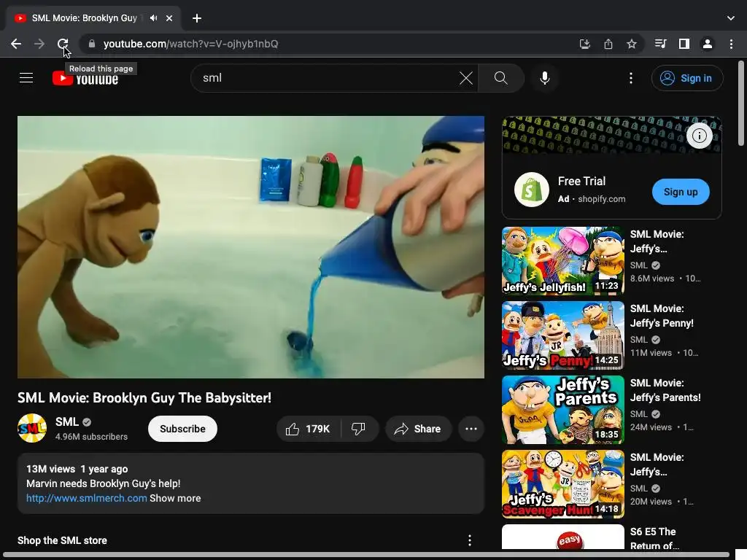This screenshot has width=747, height=560.
Task: Search with your voice microphone
Action: pyautogui.click(x=544, y=78)
